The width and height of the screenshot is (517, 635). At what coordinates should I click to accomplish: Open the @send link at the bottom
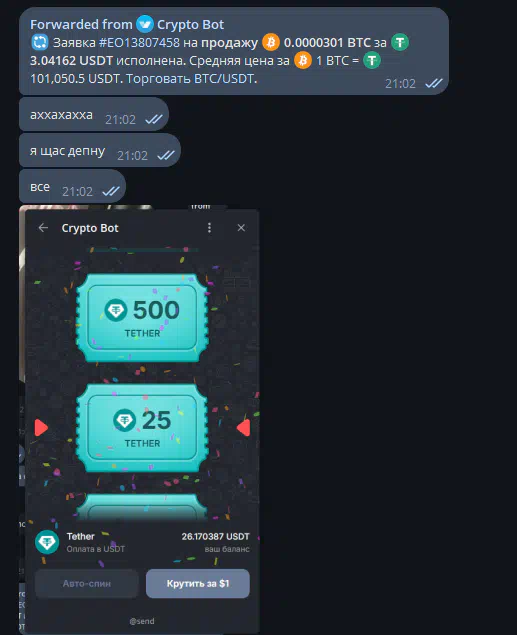click(x=142, y=621)
